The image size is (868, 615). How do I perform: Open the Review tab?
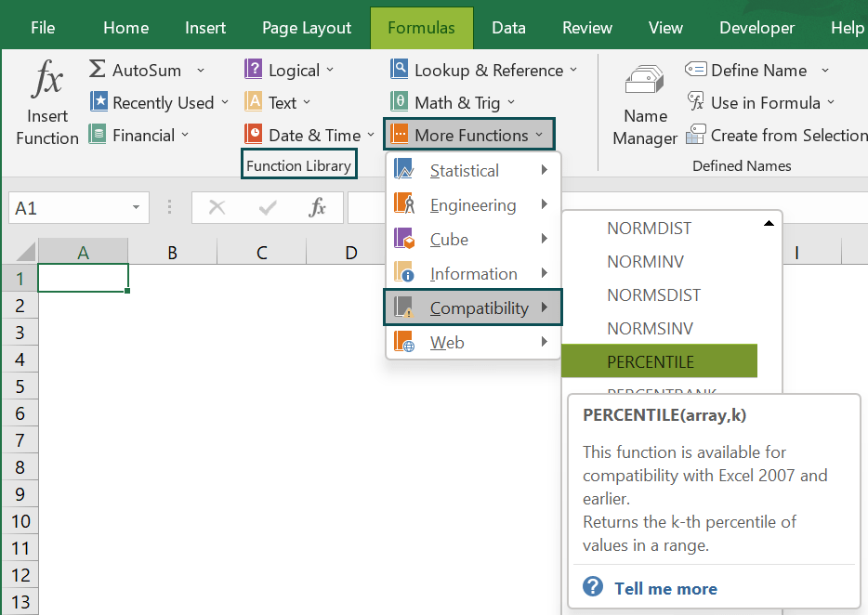(587, 28)
